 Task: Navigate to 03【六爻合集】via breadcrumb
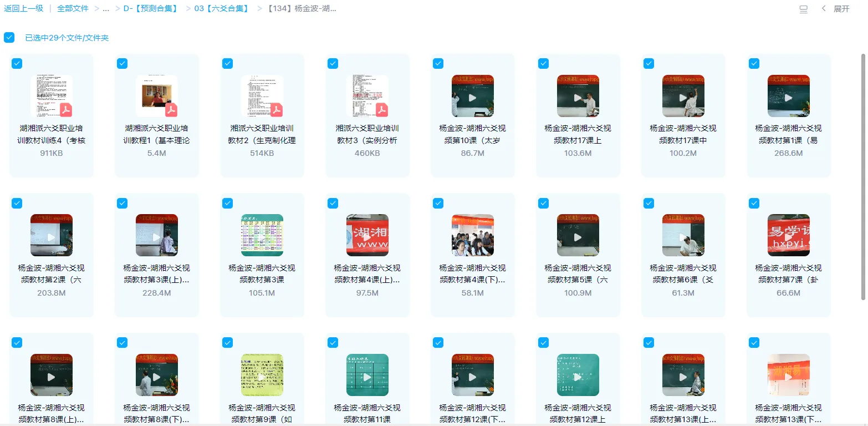point(221,8)
